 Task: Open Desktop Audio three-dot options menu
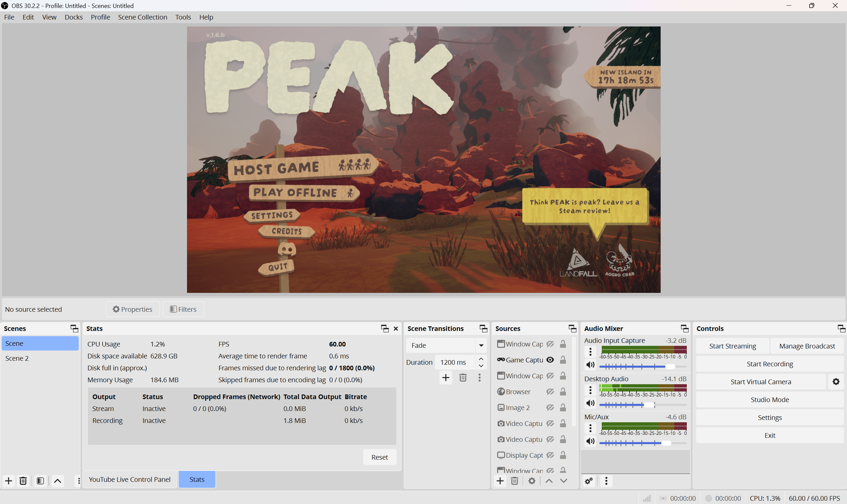click(590, 390)
